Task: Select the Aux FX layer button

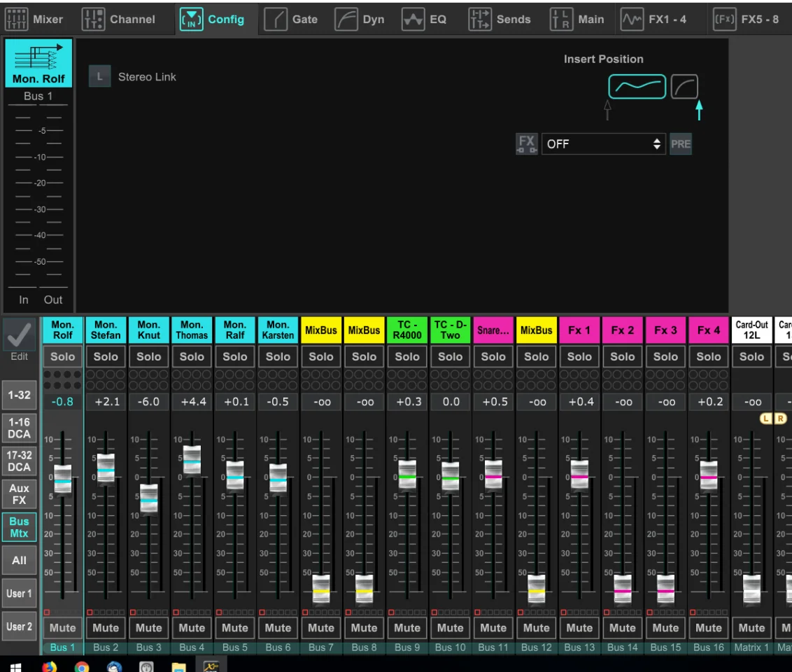Action: pos(19,494)
